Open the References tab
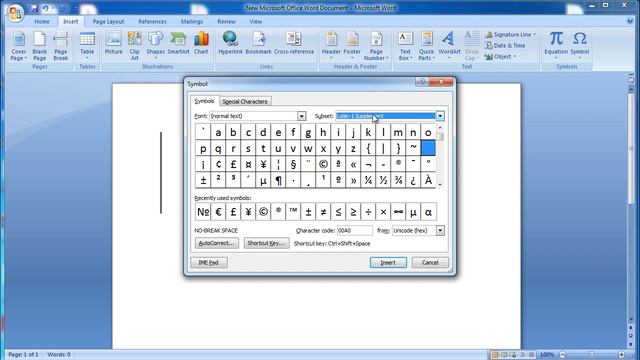Viewport: 640px width, 360px height. coord(152,22)
